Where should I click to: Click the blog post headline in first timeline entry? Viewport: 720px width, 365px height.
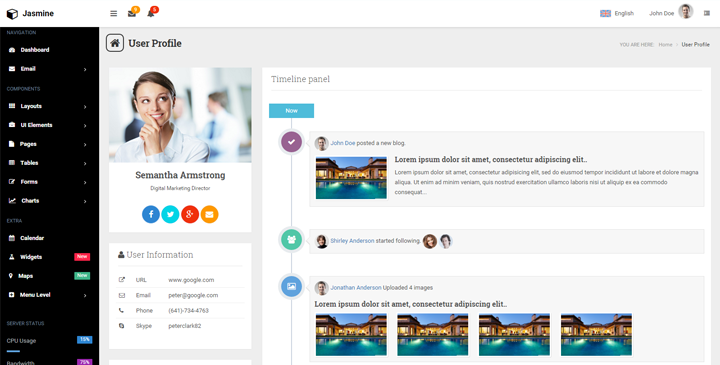tap(491, 160)
